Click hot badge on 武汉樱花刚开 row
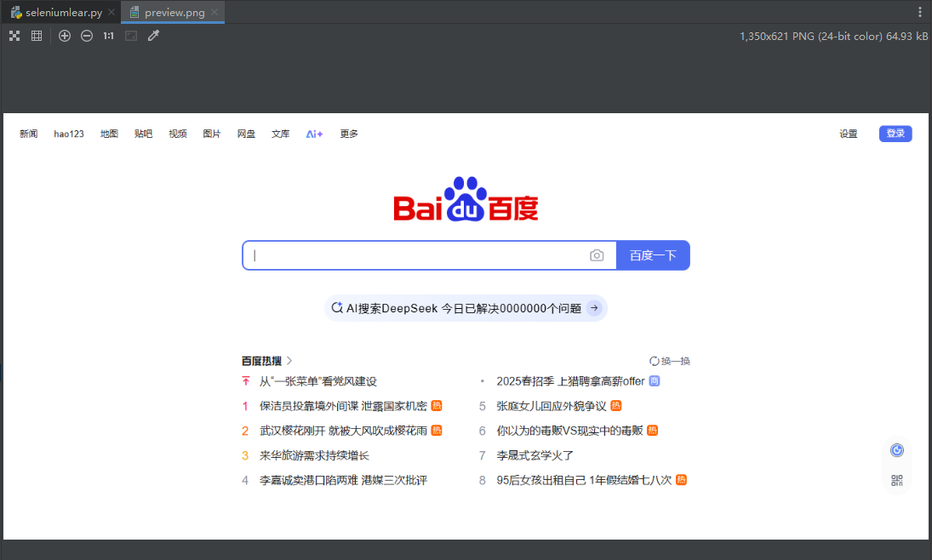 coord(437,431)
